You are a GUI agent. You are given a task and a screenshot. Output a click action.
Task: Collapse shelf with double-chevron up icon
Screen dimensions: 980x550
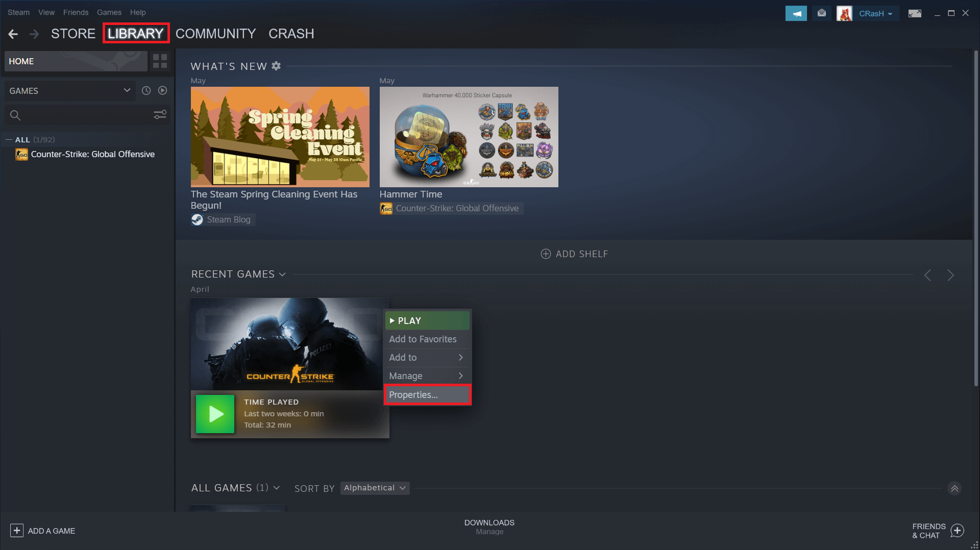[x=954, y=488]
